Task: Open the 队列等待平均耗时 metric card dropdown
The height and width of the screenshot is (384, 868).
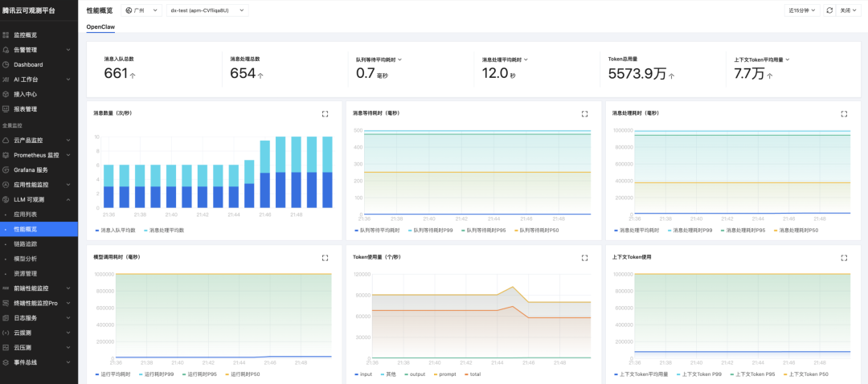Action: click(x=399, y=59)
